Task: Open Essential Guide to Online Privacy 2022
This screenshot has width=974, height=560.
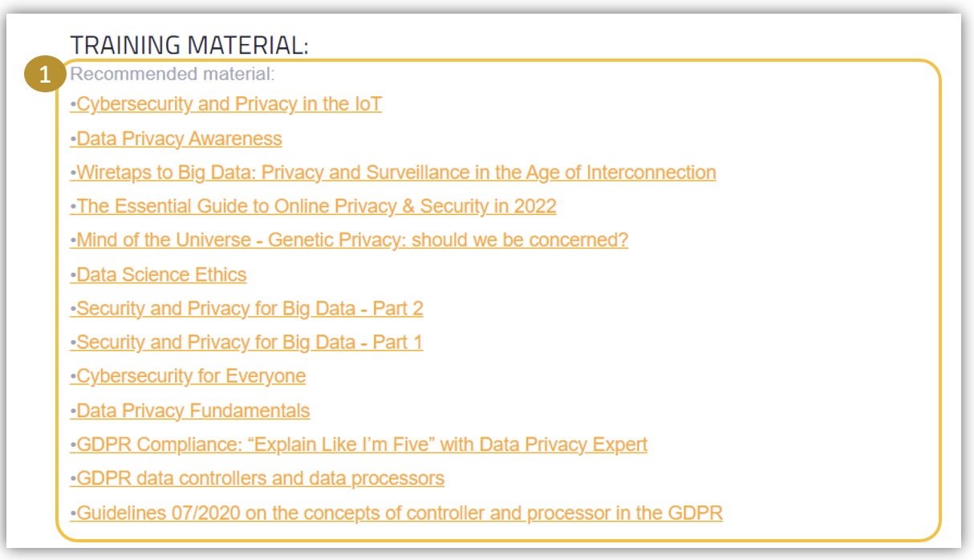Action: click(316, 206)
